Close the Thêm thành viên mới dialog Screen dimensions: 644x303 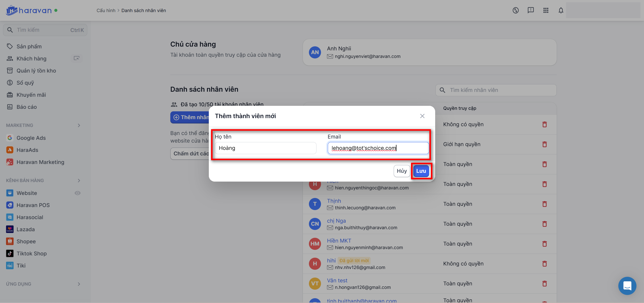click(422, 116)
